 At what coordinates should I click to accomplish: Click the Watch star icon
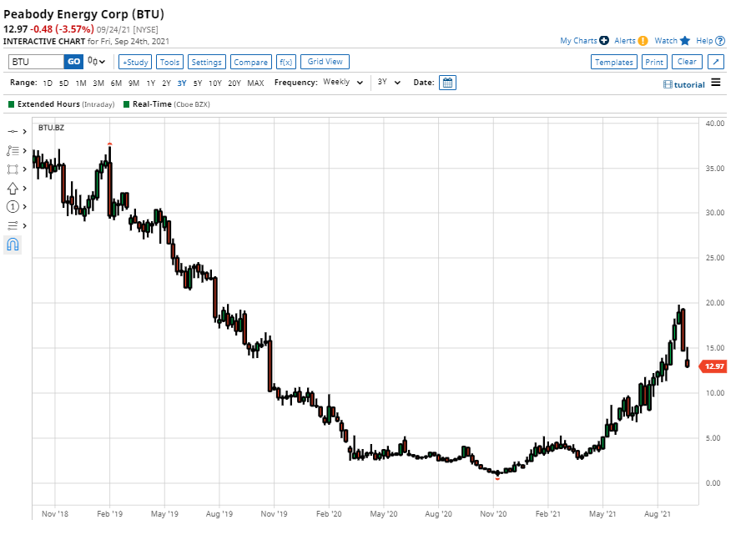pyautogui.click(x=685, y=41)
